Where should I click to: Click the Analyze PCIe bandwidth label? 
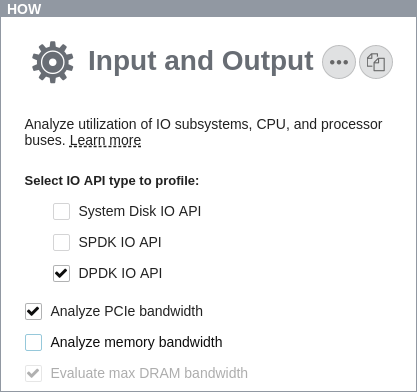point(127,311)
